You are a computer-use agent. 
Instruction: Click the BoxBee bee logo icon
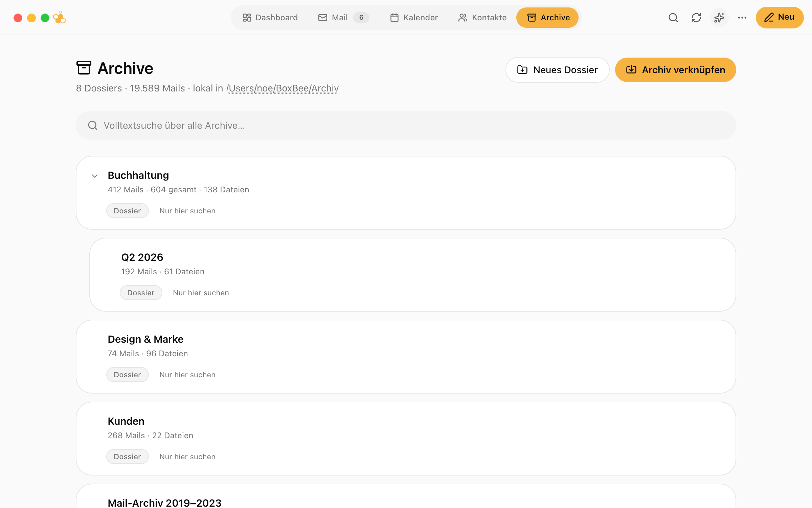(60, 18)
